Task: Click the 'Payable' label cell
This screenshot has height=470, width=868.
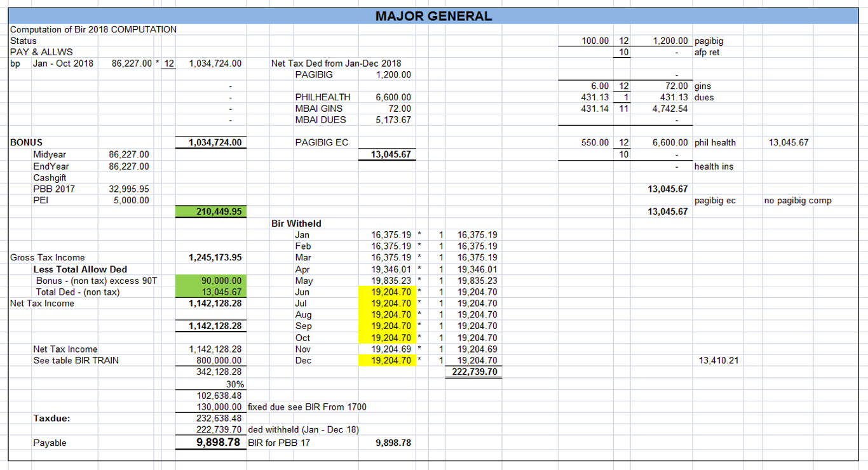Action: tap(50, 443)
